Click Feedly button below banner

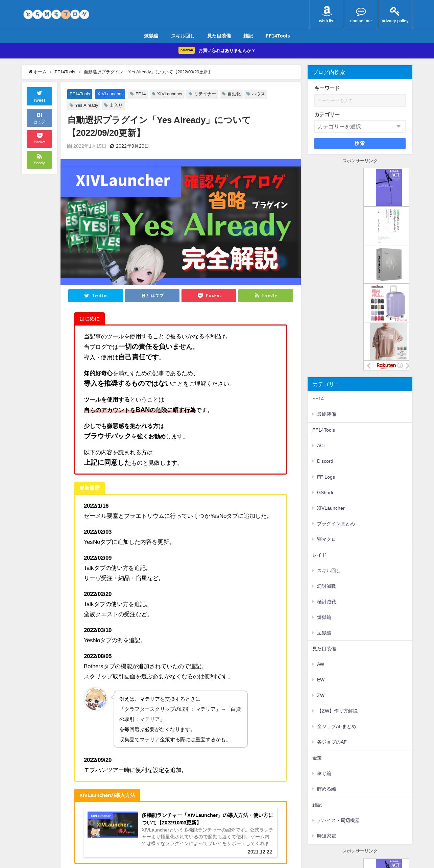click(x=266, y=295)
